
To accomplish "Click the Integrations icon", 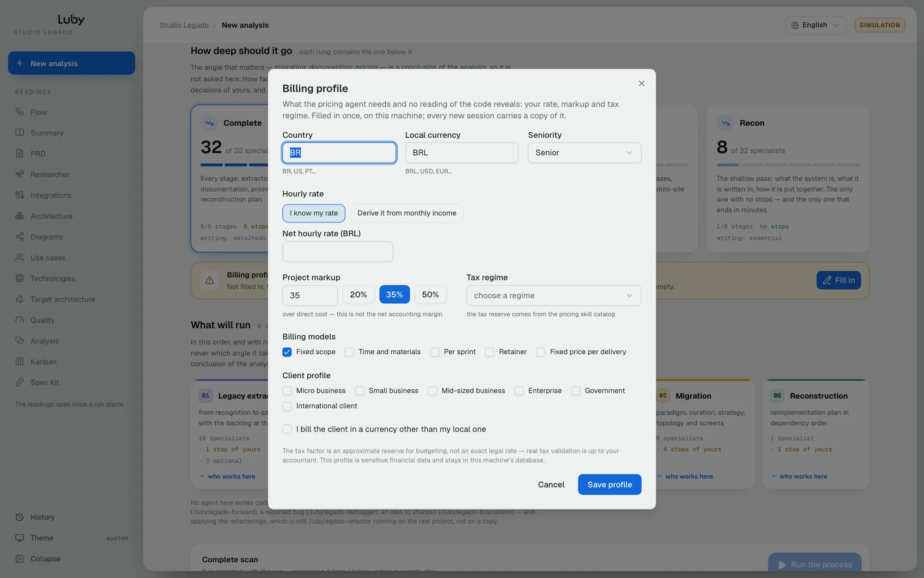I will click(x=19, y=195).
